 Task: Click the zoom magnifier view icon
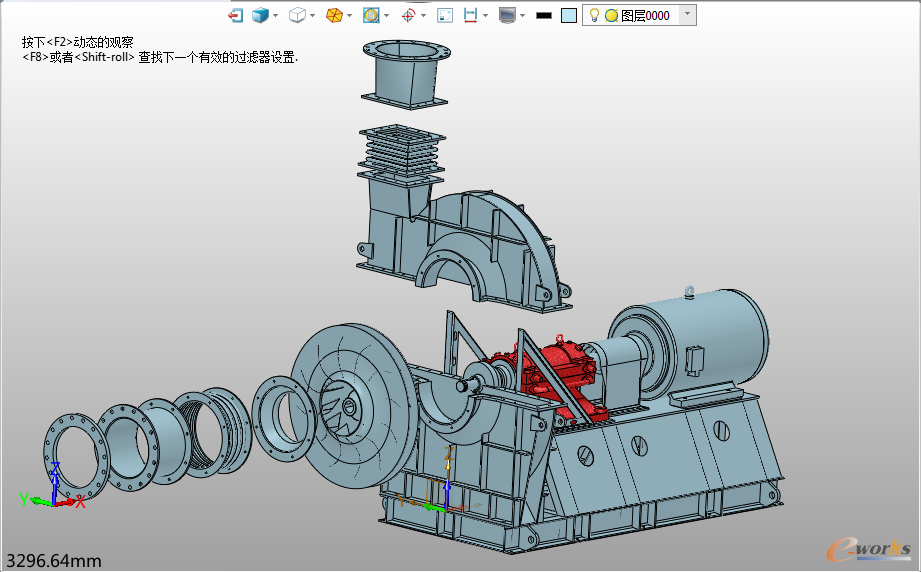[371, 15]
